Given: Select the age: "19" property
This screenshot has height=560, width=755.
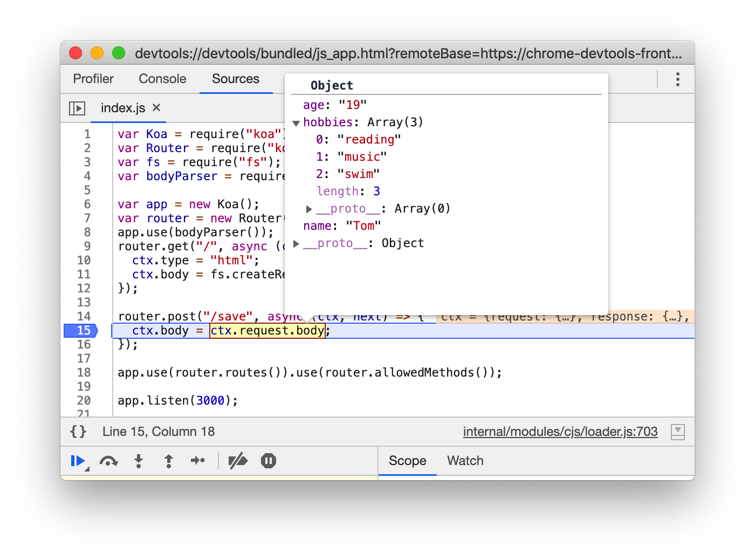Looking at the screenshot, I should point(335,105).
